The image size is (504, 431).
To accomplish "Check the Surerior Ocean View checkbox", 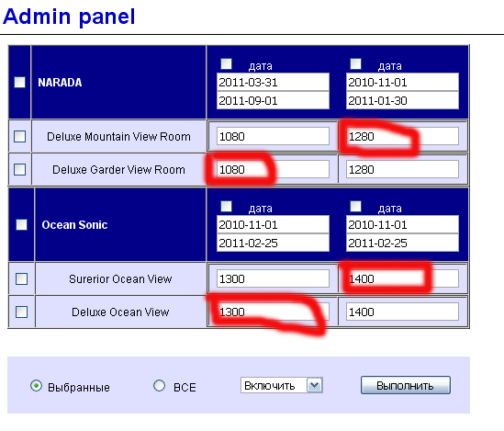I will click(x=21, y=278).
